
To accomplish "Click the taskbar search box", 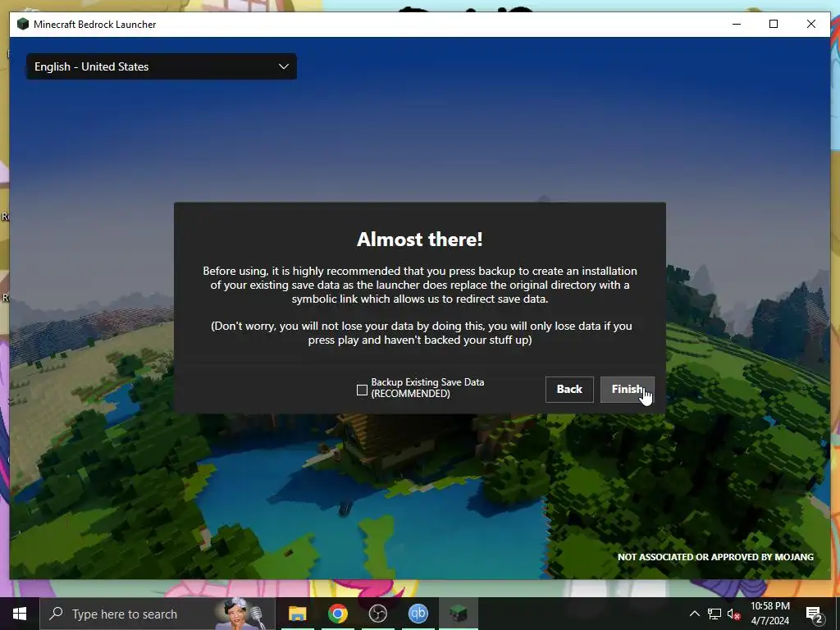I will (157, 614).
